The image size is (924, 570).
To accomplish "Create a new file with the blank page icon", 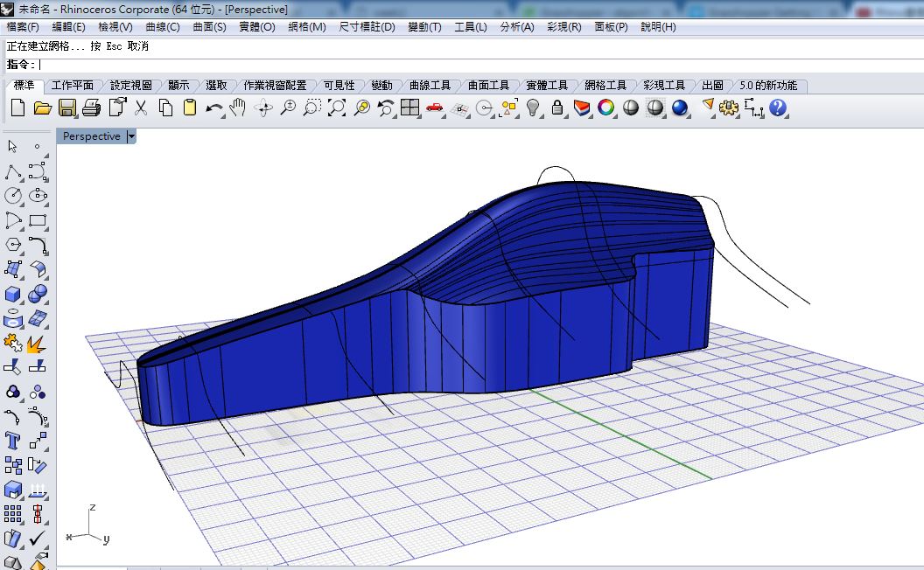I will pyautogui.click(x=17, y=108).
